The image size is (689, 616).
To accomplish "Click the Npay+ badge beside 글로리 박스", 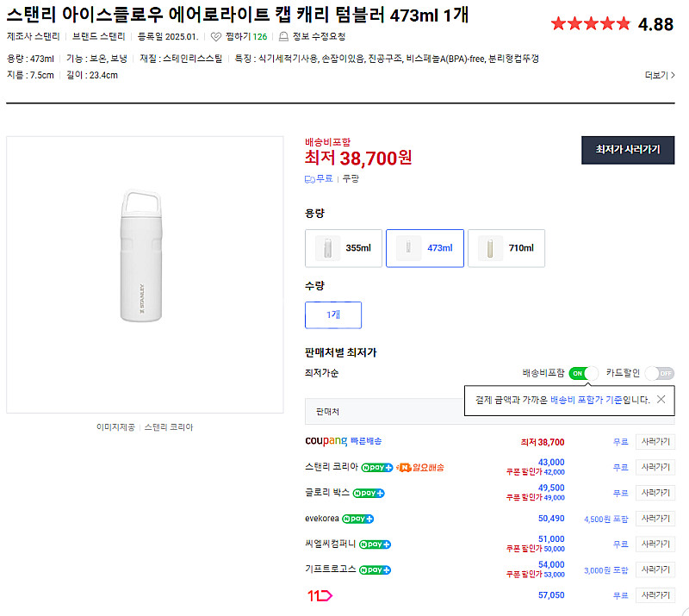I will (x=369, y=493).
